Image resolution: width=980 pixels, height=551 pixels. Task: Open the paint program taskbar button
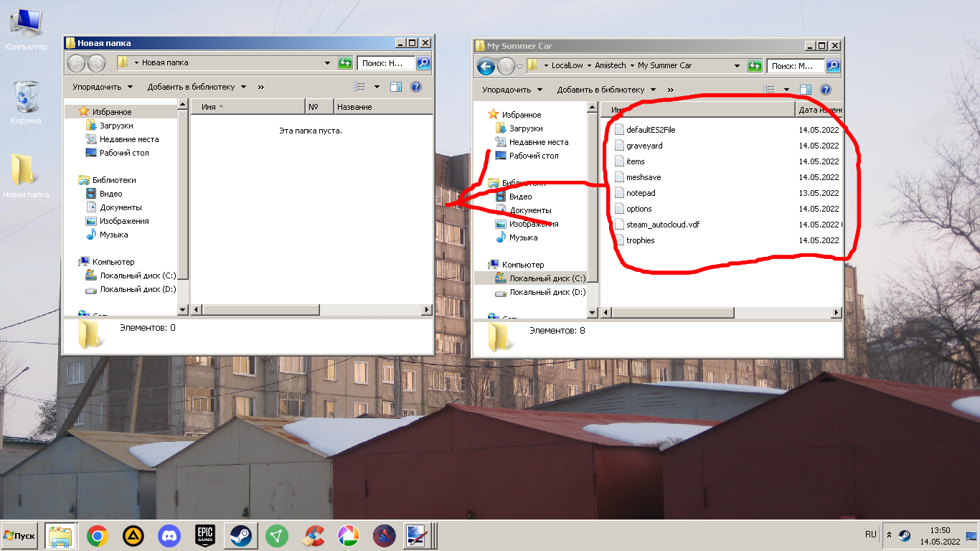coord(418,536)
